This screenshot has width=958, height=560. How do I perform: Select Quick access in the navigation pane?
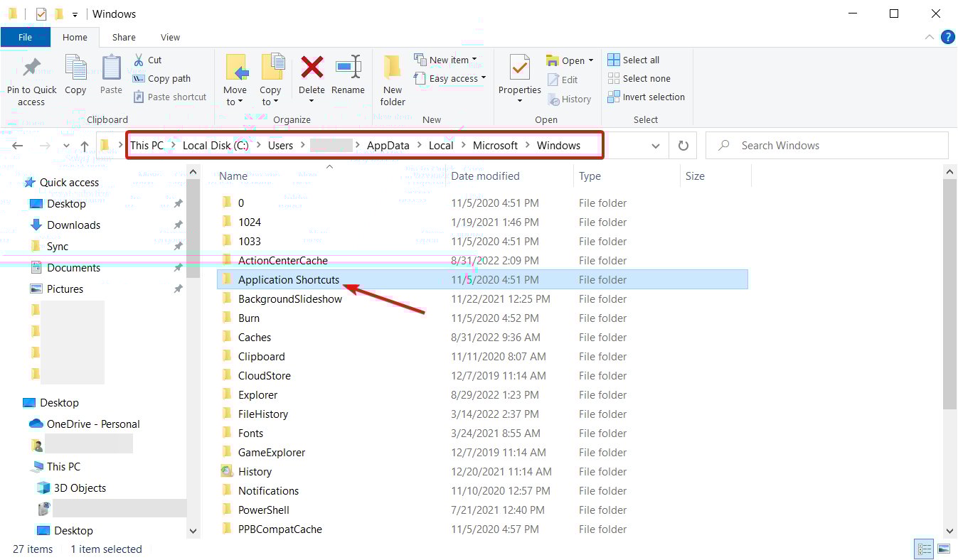pyautogui.click(x=69, y=183)
